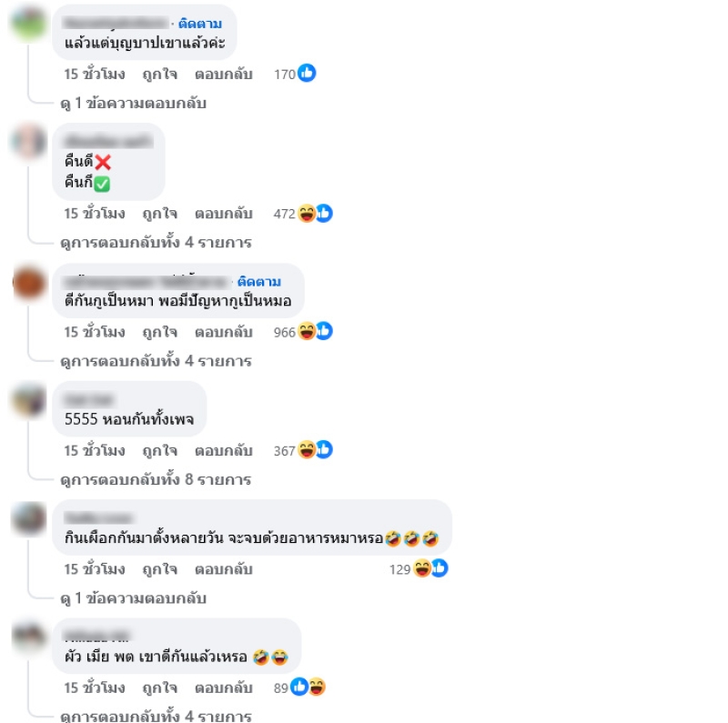Follow the third commenter via ติดตาม
728x723 pixels.
259,282
